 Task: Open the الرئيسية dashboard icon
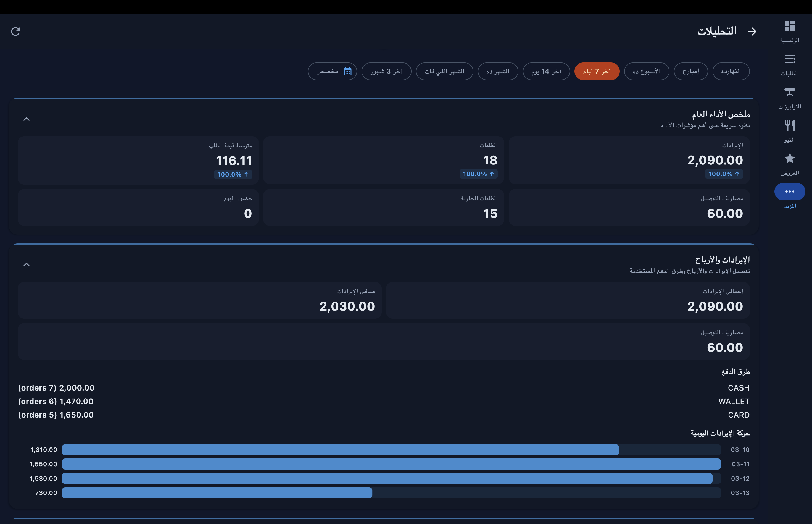tap(790, 26)
